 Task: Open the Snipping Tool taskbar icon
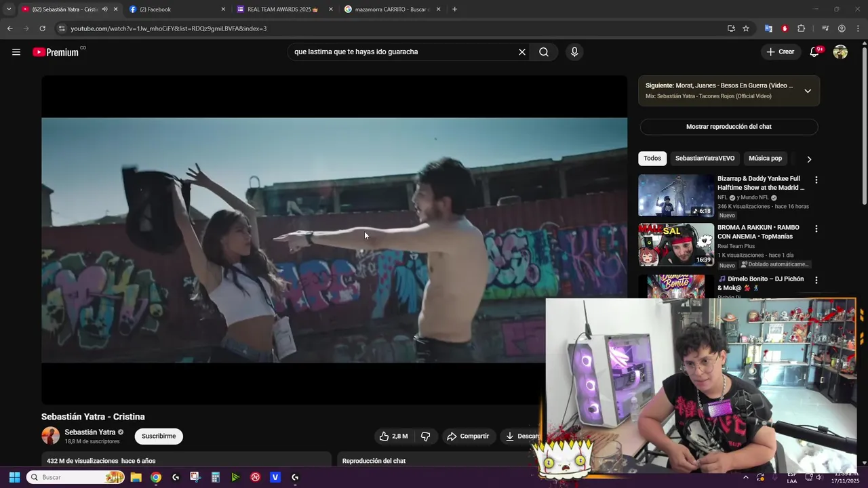195,477
